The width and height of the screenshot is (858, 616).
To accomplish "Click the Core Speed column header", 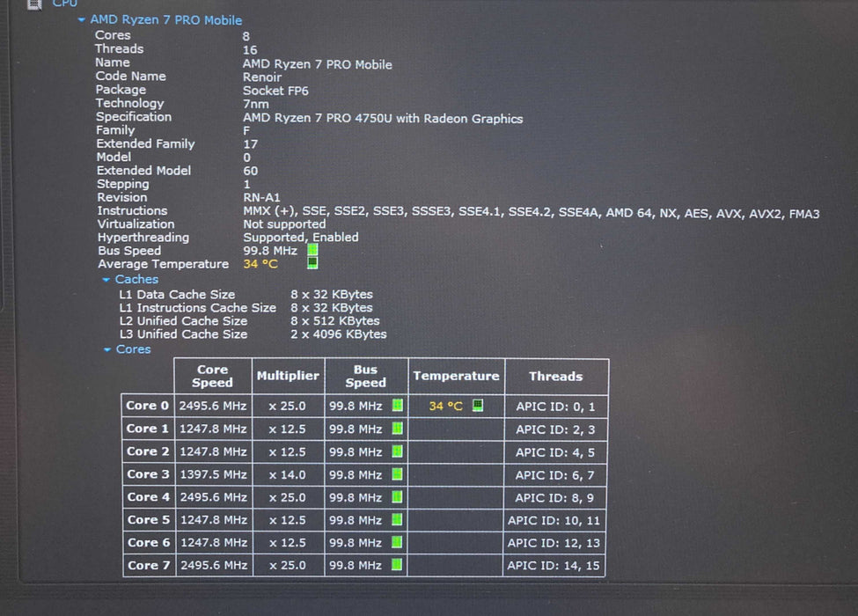I will (x=212, y=376).
